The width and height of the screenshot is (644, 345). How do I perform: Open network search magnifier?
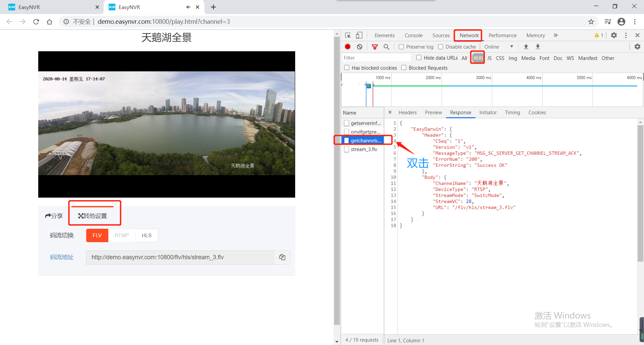pyautogui.click(x=386, y=47)
